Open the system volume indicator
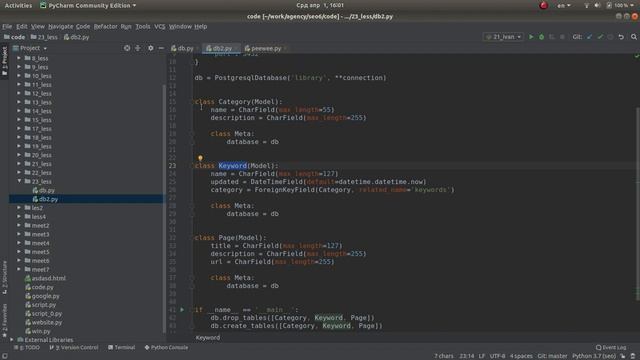Image resolution: width=640 pixels, height=360 pixels. (x=597, y=5)
